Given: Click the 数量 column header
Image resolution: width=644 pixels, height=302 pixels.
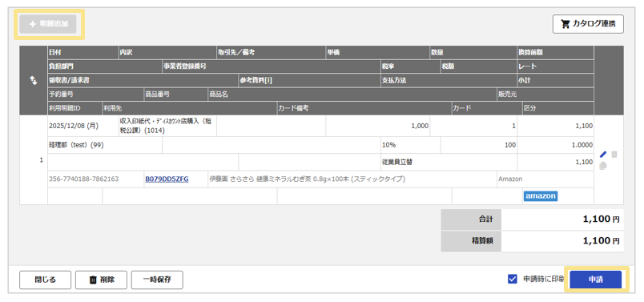Looking at the screenshot, I should coord(473,53).
